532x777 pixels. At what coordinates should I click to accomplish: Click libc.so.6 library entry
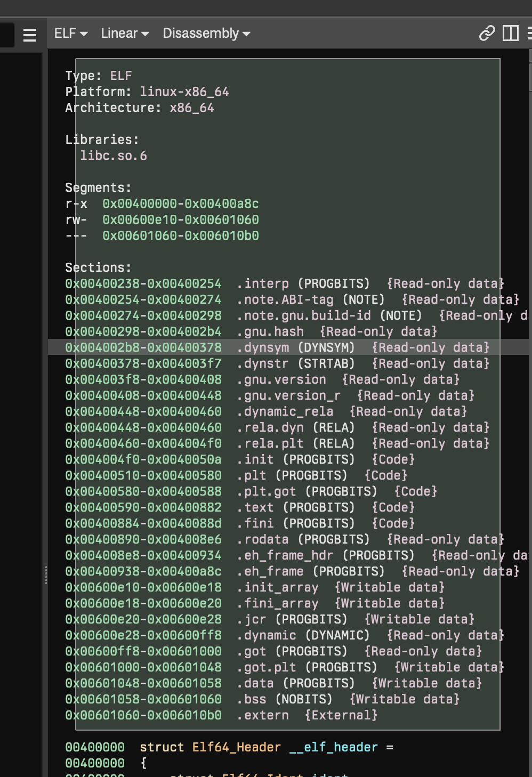114,156
